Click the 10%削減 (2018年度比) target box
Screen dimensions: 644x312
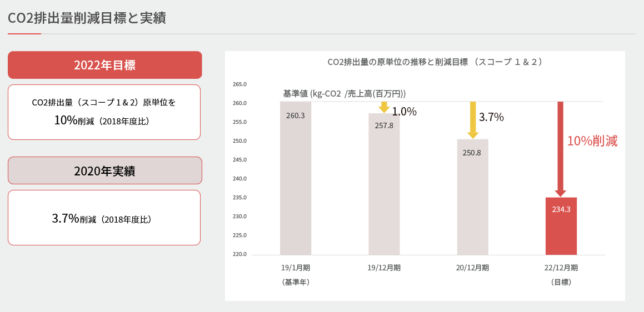click(x=104, y=112)
